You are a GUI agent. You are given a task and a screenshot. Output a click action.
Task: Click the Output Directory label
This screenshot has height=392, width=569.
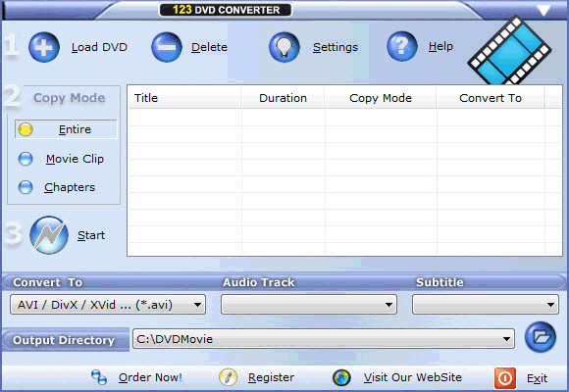click(x=64, y=340)
